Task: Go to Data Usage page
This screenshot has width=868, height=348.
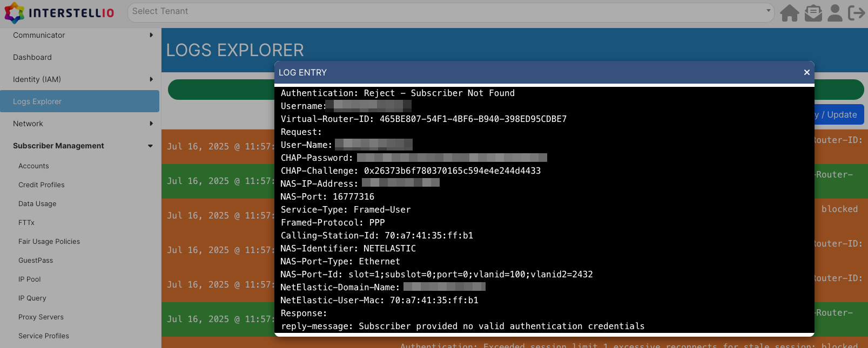Action: pyautogui.click(x=37, y=204)
